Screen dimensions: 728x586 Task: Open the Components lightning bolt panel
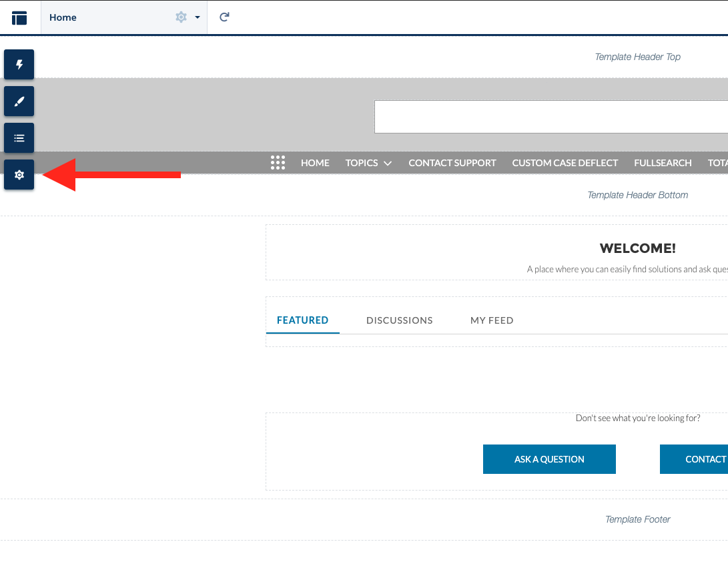19,65
